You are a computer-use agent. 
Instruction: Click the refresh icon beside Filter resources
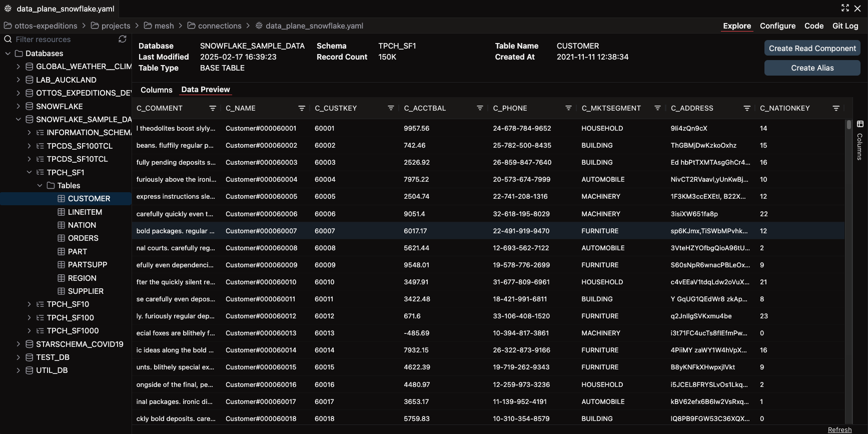pos(122,39)
